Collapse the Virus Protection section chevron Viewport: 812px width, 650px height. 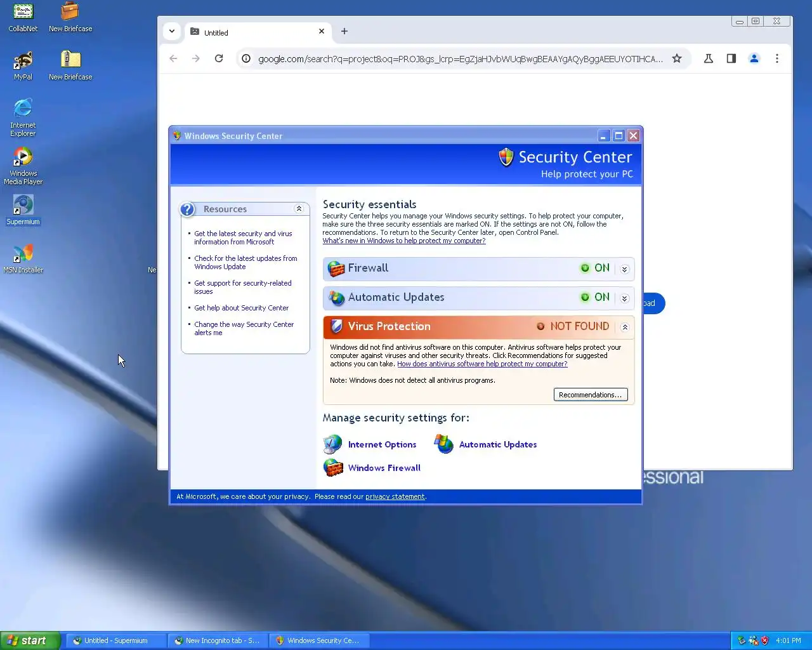tap(624, 328)
